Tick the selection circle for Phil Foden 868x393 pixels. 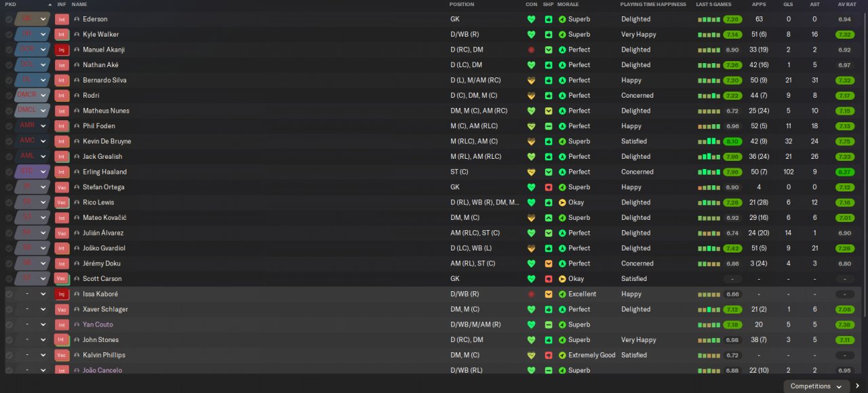point(9,126)
